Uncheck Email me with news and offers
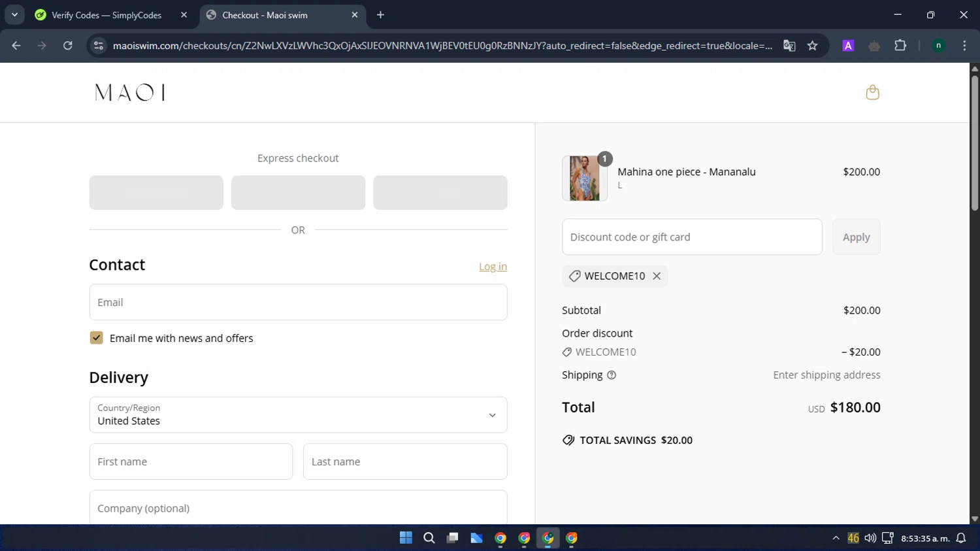Image resolution: width=980 pixels, height=551 pixels. click(x=96, y=338)
